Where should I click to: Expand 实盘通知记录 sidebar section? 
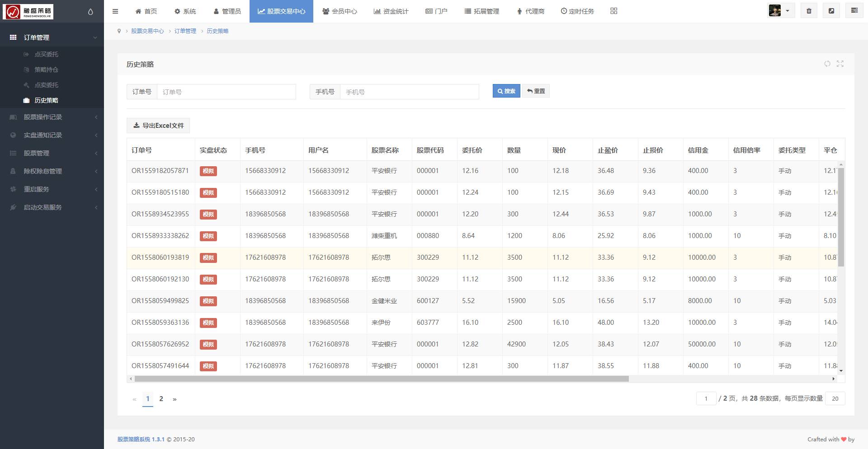pos(52,135)
